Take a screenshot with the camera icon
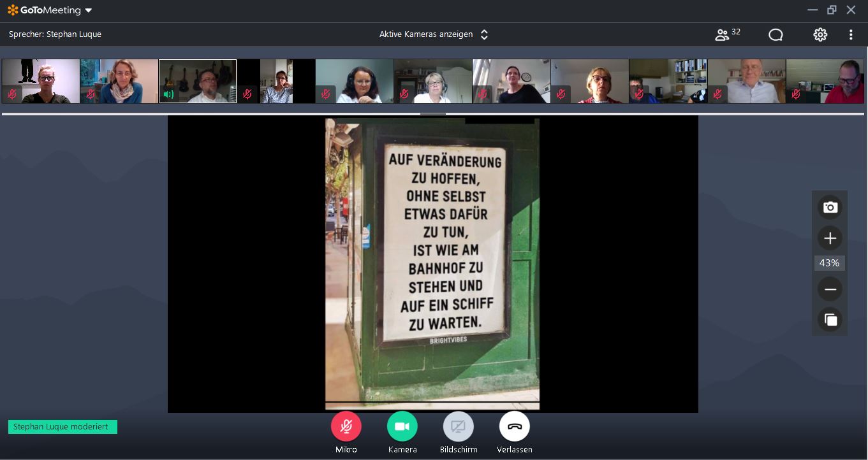Screen dimensions: 868x460 [x=830, y=208]
